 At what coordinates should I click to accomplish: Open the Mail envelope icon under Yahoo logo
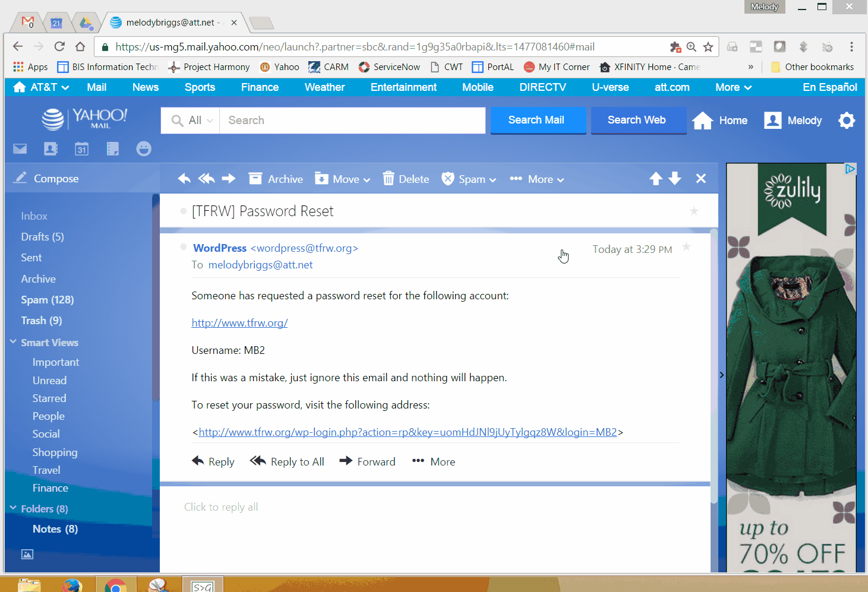[20, 148]
